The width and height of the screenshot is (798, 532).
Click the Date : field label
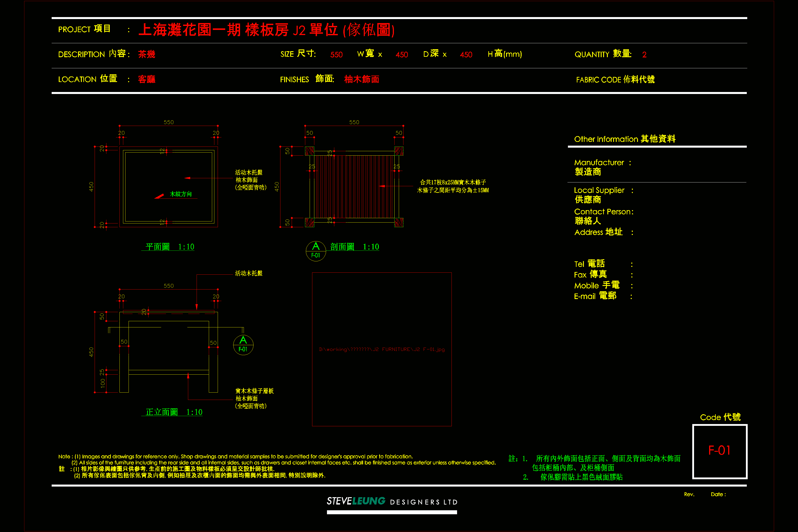point(718,494)
